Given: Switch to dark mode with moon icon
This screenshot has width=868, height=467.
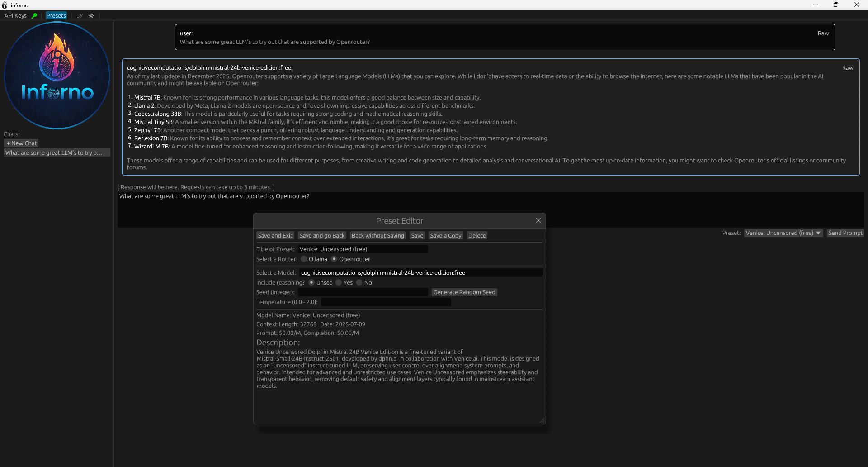Looking at the screenshot, I should 80,16.
